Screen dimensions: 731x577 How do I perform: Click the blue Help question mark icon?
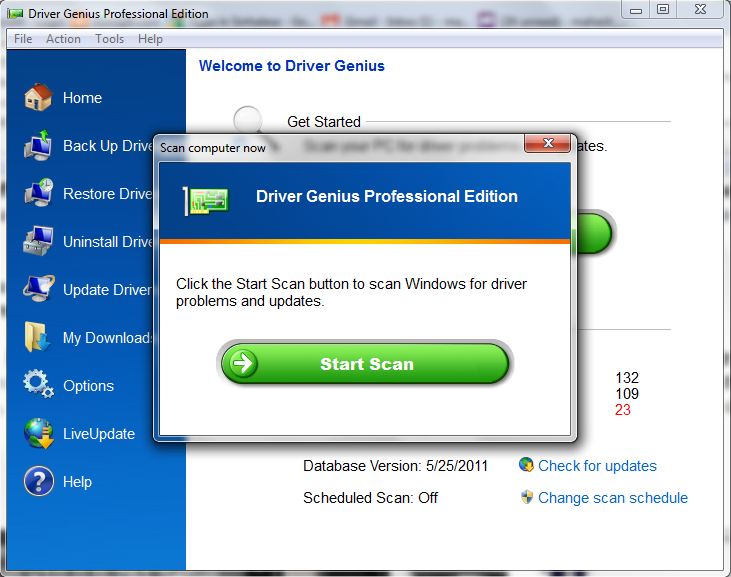38,481
